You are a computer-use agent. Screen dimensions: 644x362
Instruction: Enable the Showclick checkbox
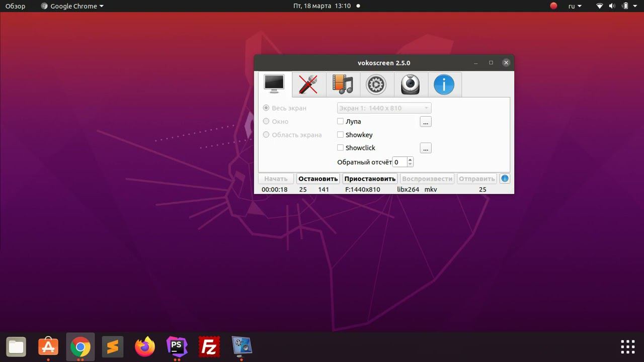pos(340,148)
